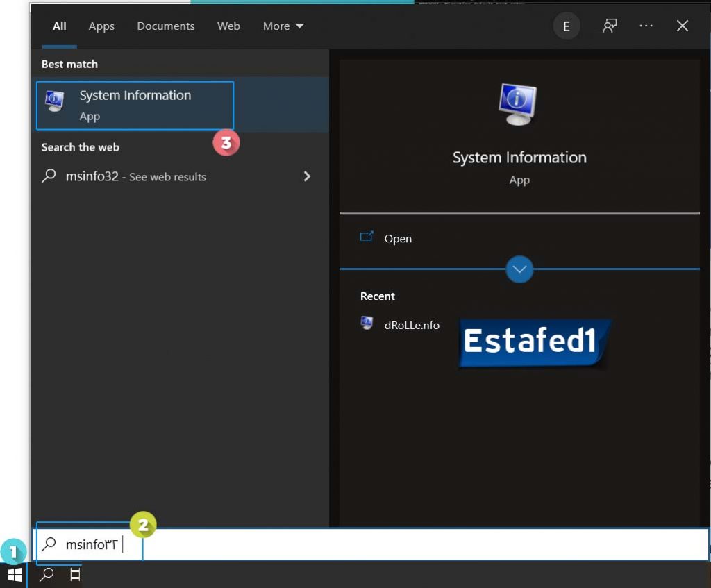
Task: Open the feedback icon near the top right
Action: coord(609,26)
